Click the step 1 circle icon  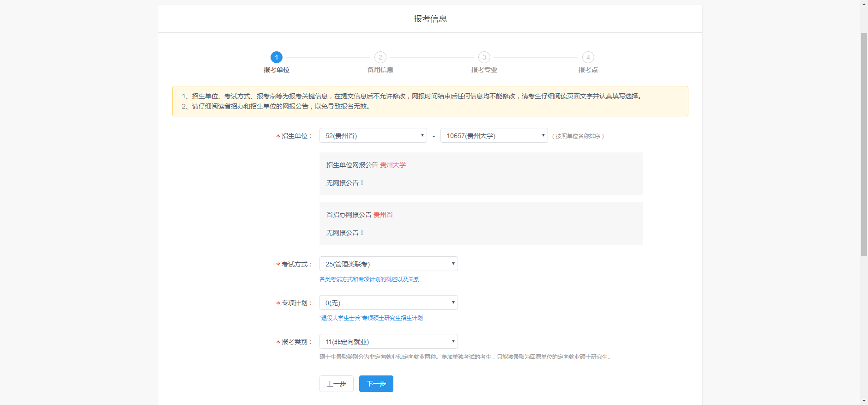click(x=276, y=57)
